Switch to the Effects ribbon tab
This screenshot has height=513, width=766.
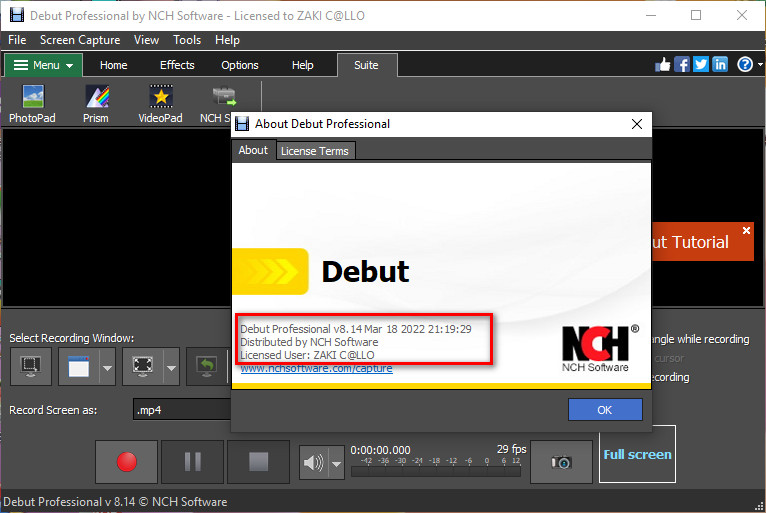point(177,65)
